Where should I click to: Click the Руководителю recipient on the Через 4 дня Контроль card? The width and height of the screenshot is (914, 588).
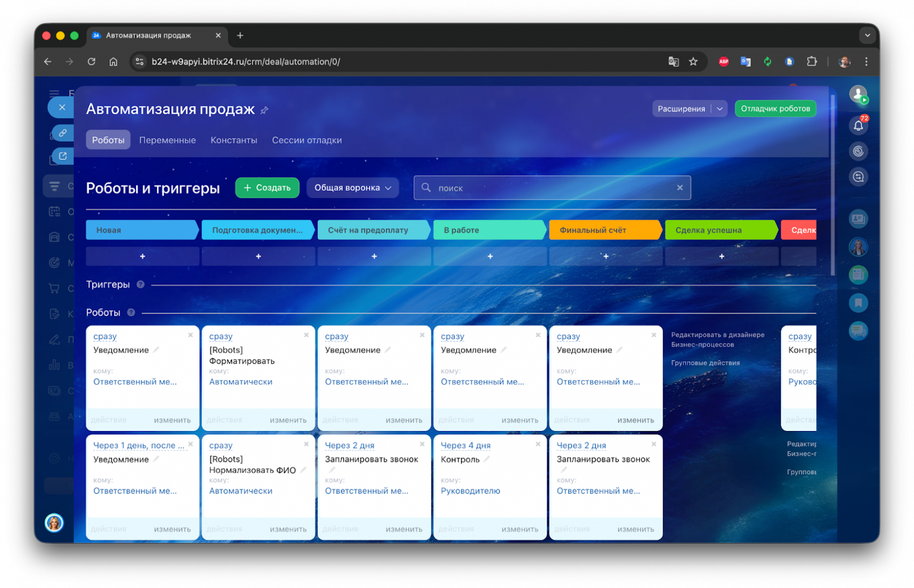(470, 491)
